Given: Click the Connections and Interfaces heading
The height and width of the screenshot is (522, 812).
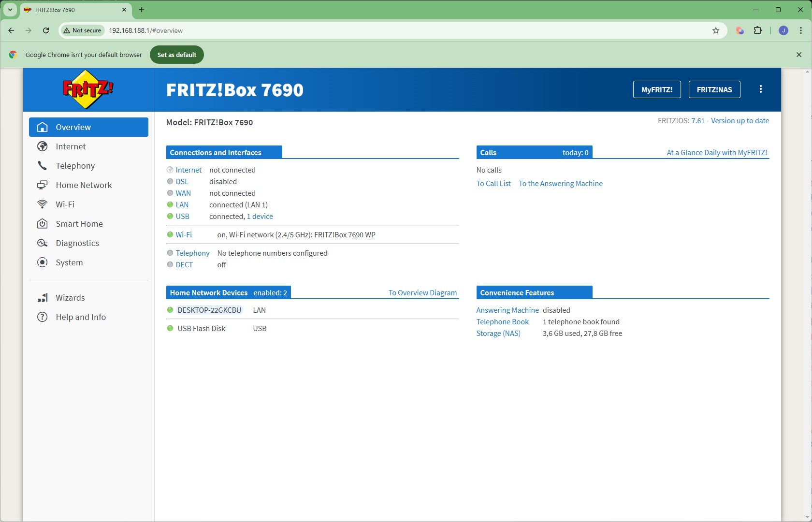Looking at the screenshot, I should (x=224, y=152).
